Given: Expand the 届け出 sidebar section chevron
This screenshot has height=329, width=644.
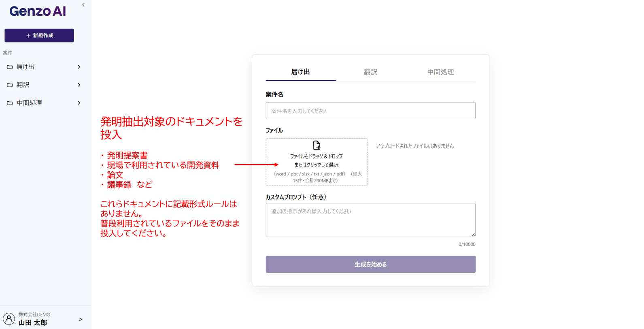Looking at the screenshot, I should click(x=79, y=67).
